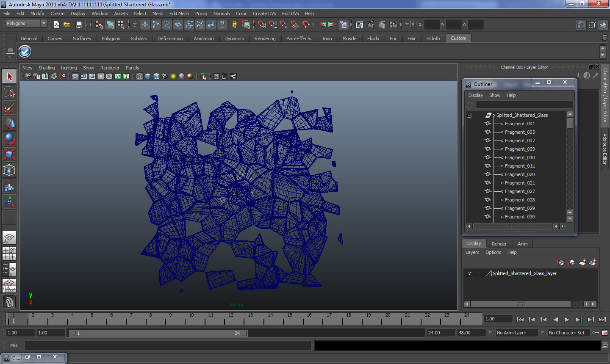This screenshot has height=364, width=610.
Task: Go to start of playback range
Action: tap(520, 320)
